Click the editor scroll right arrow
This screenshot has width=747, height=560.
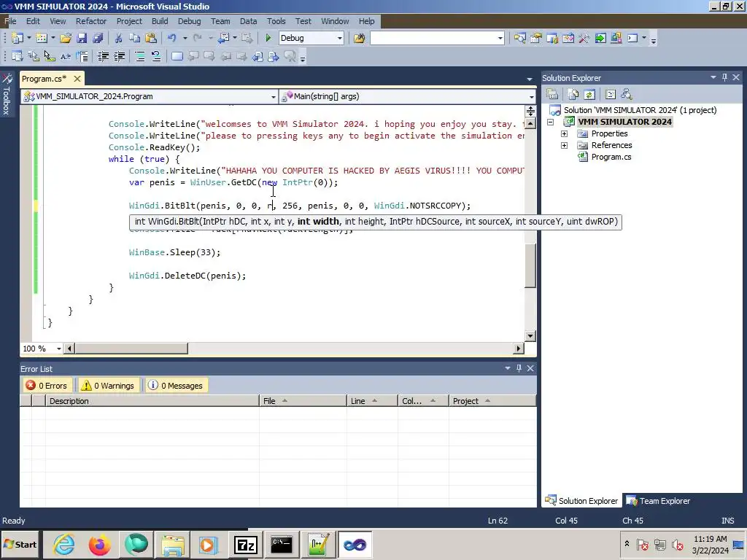pyautogui.click(x=519, y=349)
